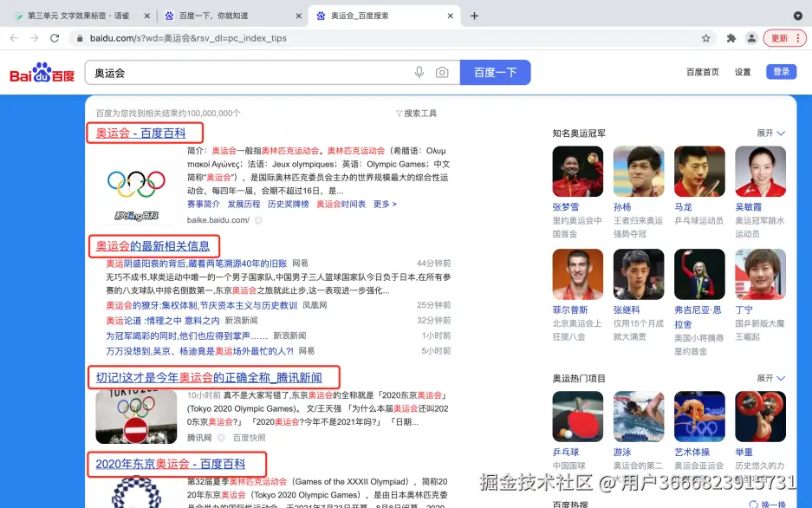Click the 腾讯网 verification icon
This screenshot has height=508, width=812.
coord(221,438)
